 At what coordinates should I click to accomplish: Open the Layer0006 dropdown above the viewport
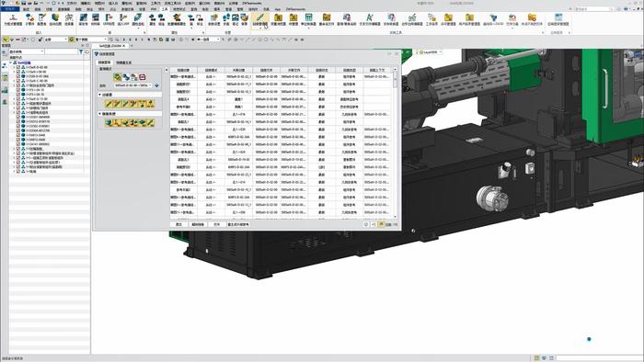[x=430, y=52]
